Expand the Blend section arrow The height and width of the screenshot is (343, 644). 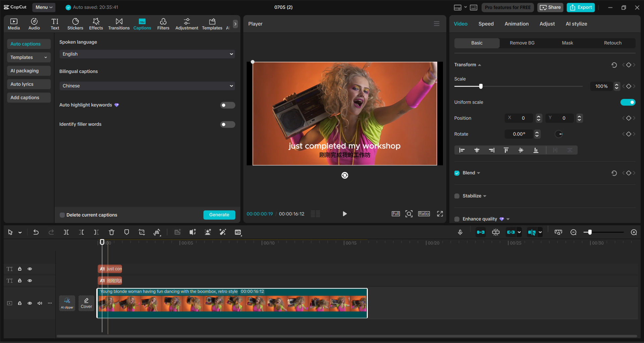point(479,173)
